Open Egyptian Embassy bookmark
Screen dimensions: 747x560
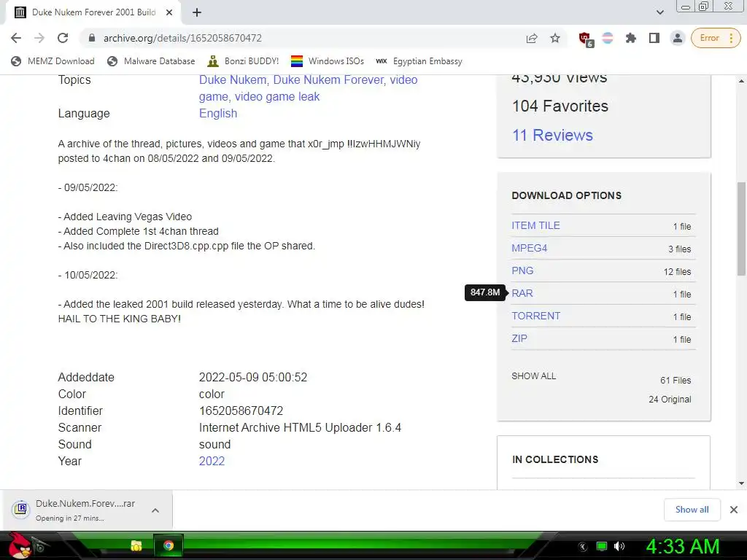[x=419, y=61]
